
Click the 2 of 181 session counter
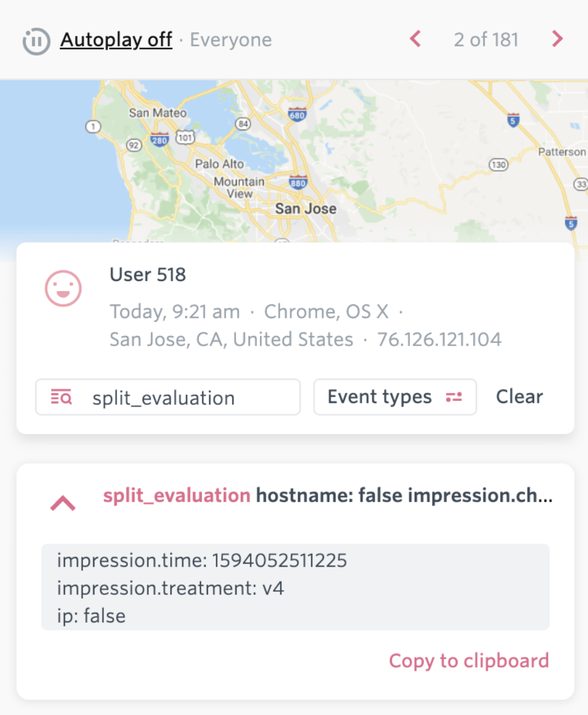[x=486, y=40]
